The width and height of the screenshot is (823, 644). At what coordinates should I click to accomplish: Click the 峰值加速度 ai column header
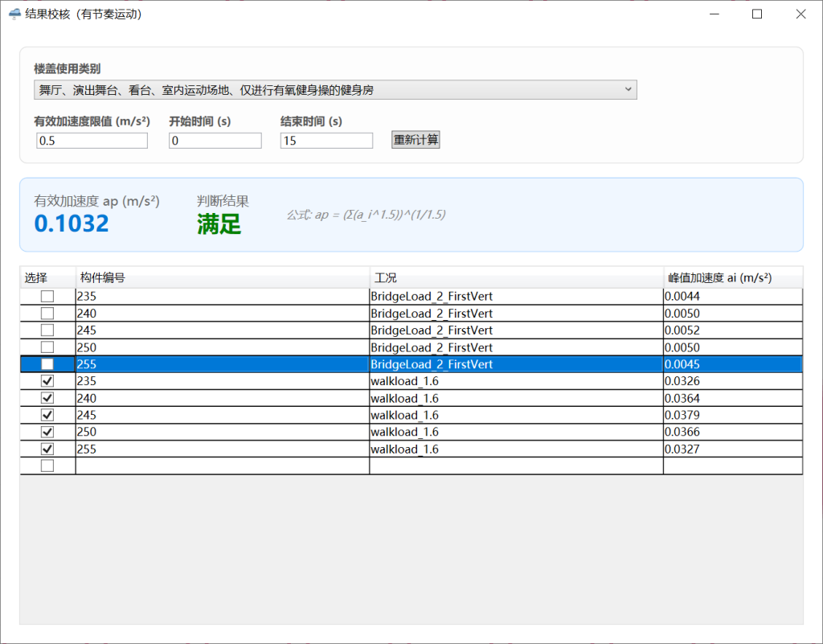pos(732,277)
